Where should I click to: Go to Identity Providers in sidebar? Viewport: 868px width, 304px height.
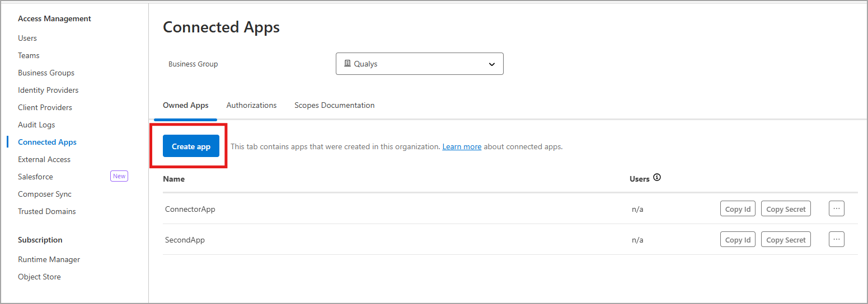[48, 90]
